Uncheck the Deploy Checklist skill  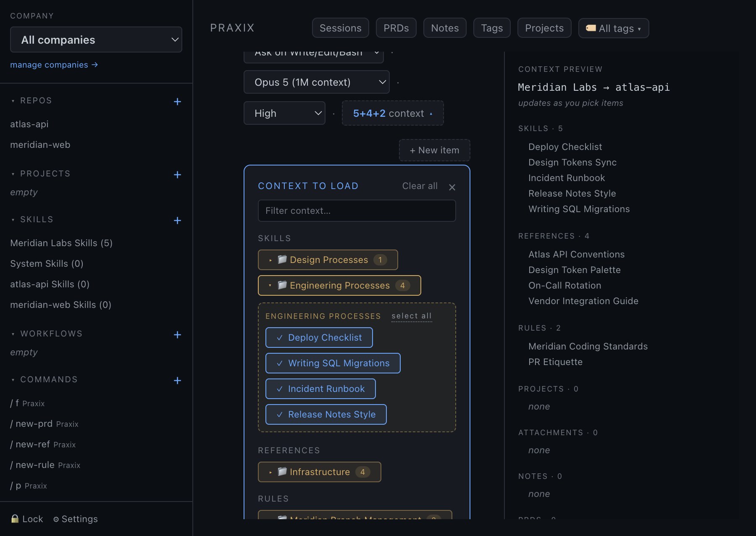[319, 338]
